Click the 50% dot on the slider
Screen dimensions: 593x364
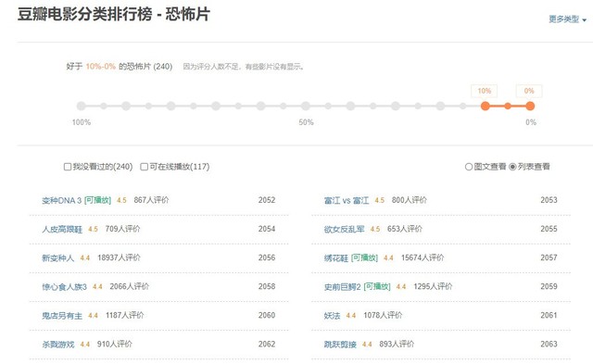[306, 107]
